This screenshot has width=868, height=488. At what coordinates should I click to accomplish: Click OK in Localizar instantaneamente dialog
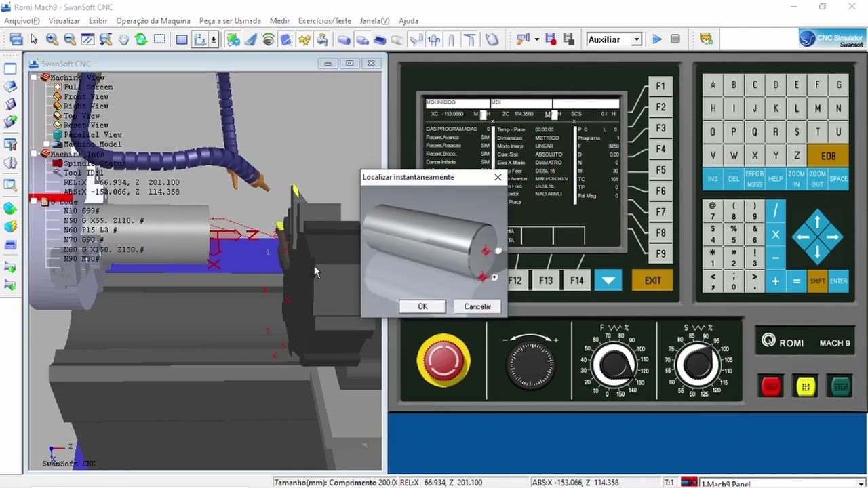422,306
